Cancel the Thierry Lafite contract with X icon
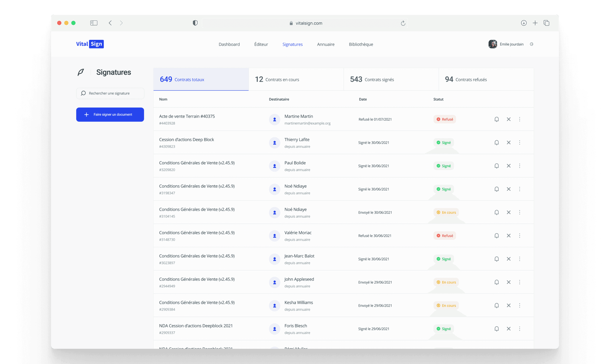Image resolution: width=610 pixels, height=364 pixels. [509, 142]
